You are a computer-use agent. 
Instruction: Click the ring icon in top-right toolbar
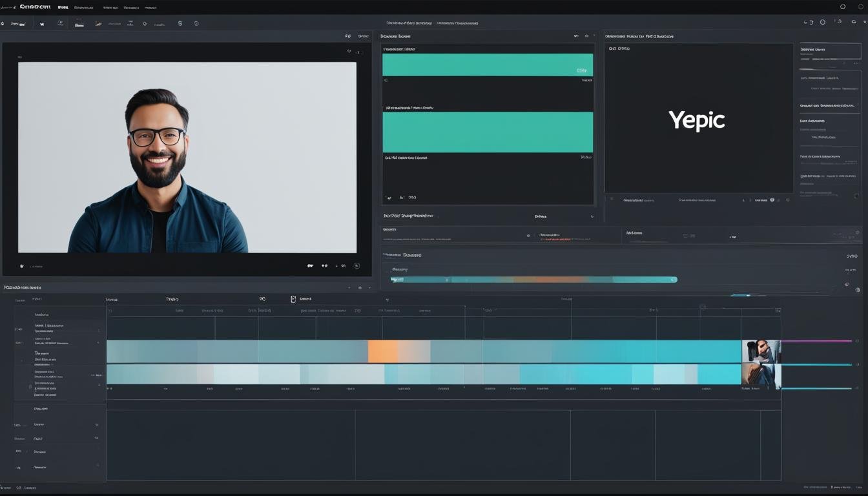[x=822, y=22]
